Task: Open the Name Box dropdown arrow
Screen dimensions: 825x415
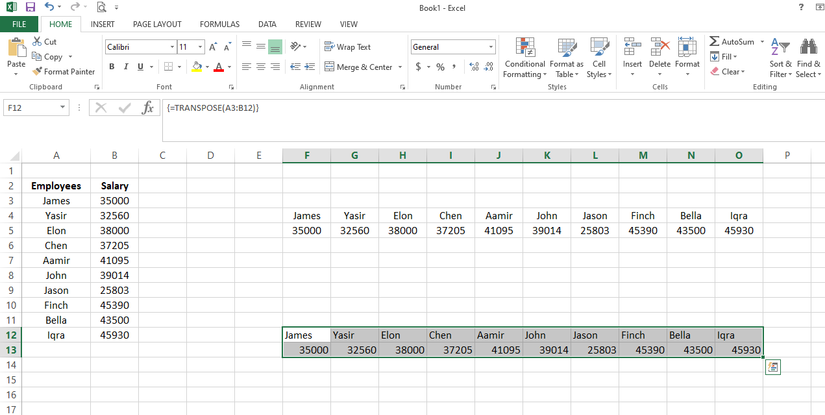Action: pos(63,108)
